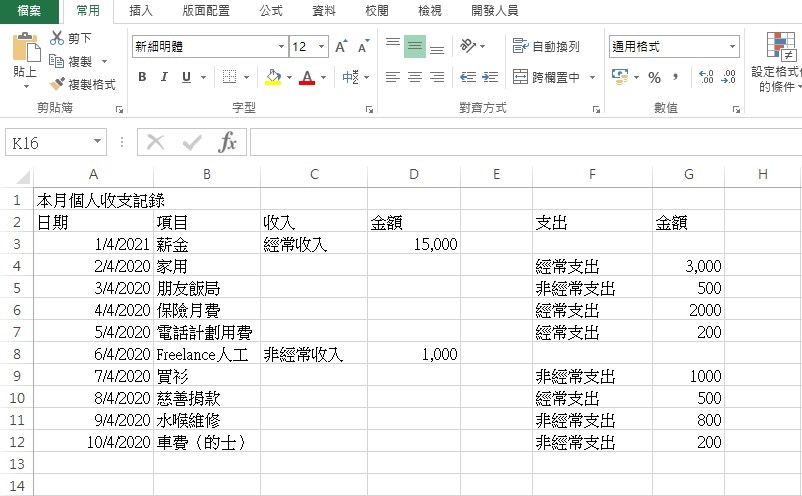Apply the yellow fill color bucket
This screenshot has height=496, width=802.
tap(273, 77)
